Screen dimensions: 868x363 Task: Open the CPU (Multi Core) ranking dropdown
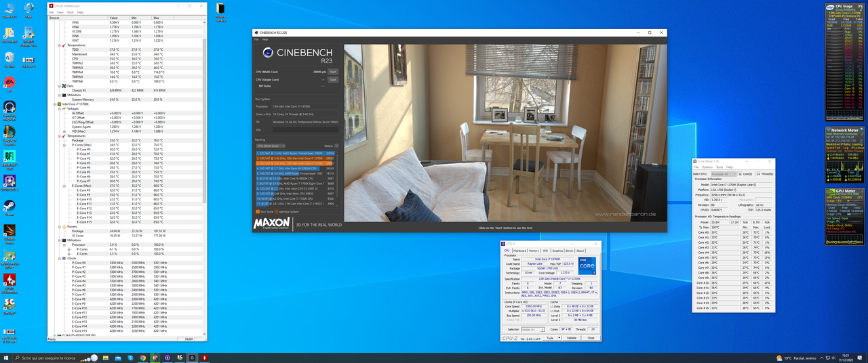(271, 146)
